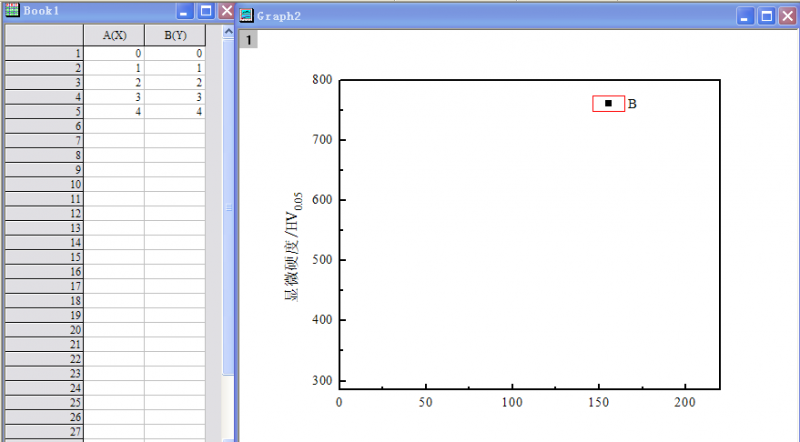The width and height of the screenshot is (800, 442).
Task: Click the Book1 title bar text
Action: pos(41,11)
